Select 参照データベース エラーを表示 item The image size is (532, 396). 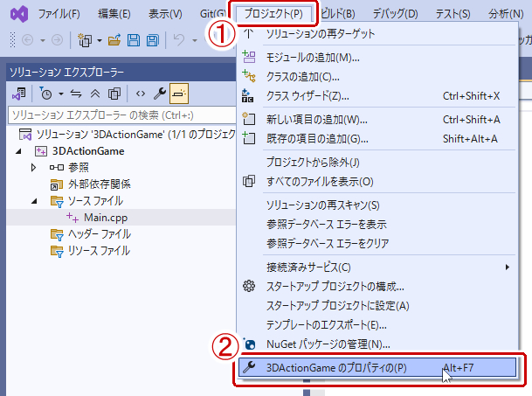click(x=377, y=224)
